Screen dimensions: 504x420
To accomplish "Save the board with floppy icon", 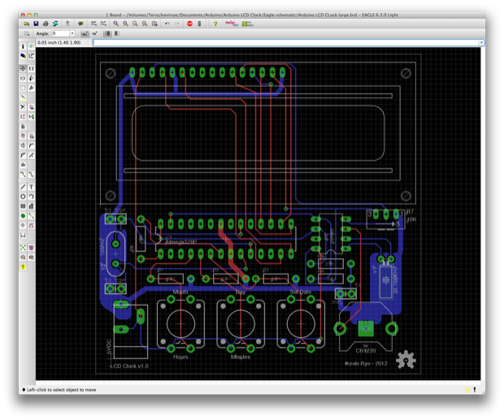I will [x=36, y=24].
